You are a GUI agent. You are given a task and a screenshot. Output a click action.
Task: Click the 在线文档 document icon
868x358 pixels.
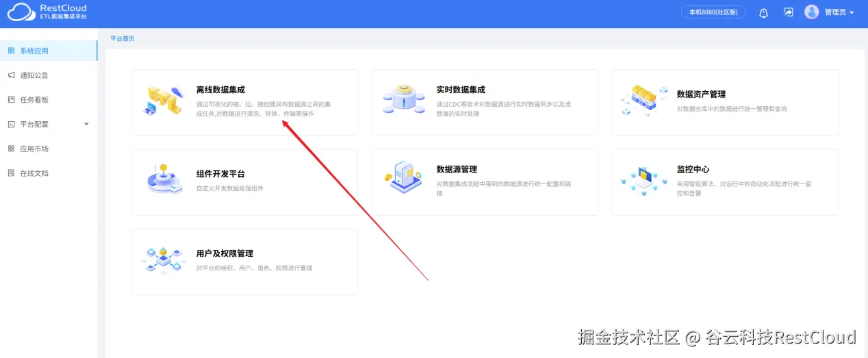[11, 173]
